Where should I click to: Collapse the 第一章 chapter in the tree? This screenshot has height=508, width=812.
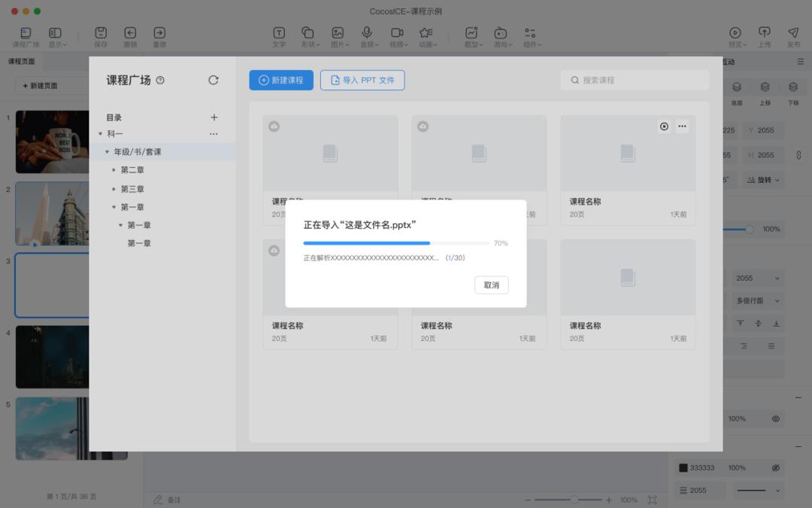114,207
